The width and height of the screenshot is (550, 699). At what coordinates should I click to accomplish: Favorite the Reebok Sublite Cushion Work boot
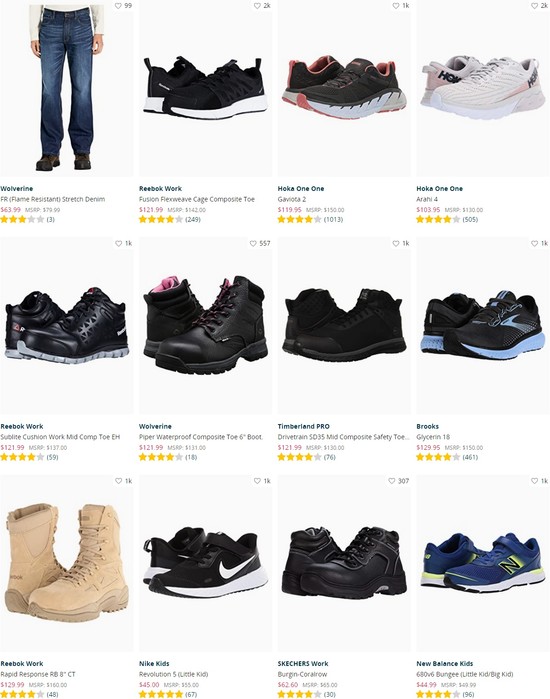coord(118,243)
